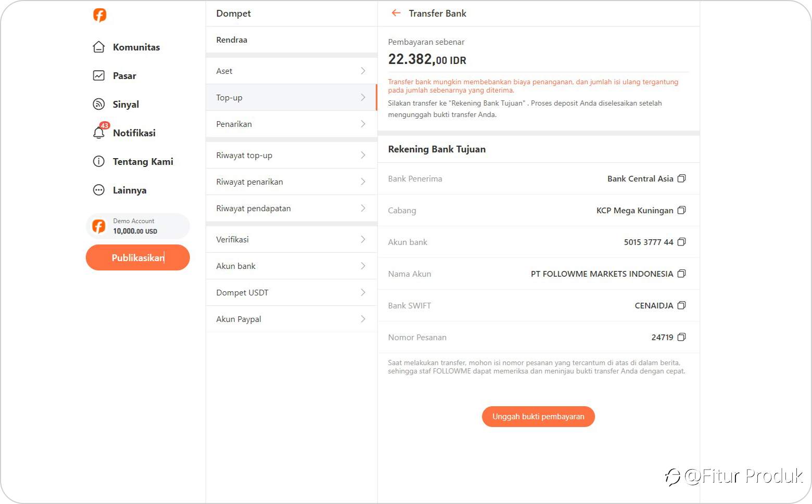The width and height of the screenshot is (812, 504).
Task: Copy the KCP Mega Kuningan branch
Action: point(681,210)
